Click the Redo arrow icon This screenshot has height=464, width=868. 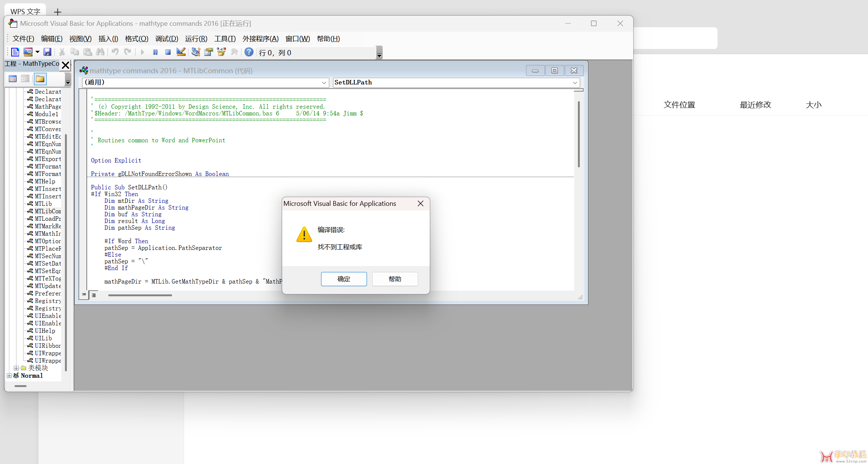[128, 52]
